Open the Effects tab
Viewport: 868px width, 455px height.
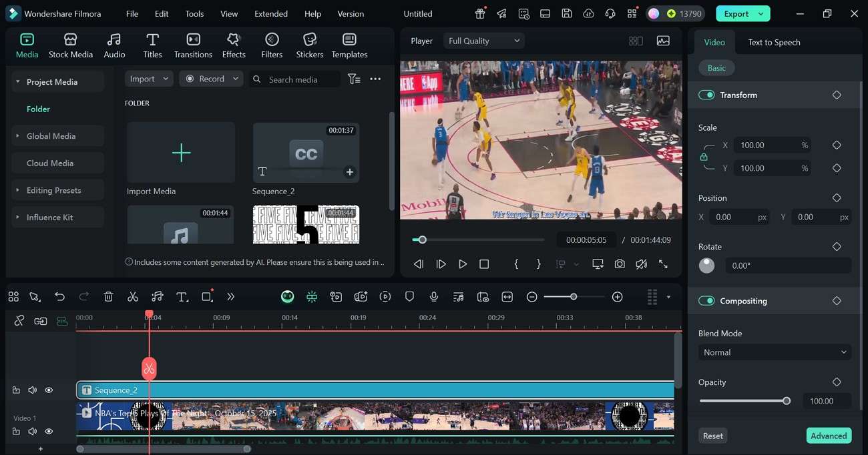[x=234, y=45]
